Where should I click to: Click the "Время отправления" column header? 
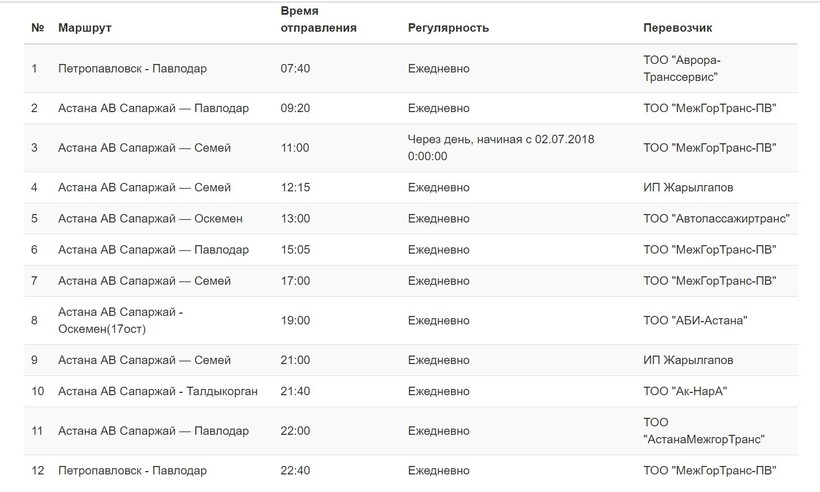click(x=319, y=19)
